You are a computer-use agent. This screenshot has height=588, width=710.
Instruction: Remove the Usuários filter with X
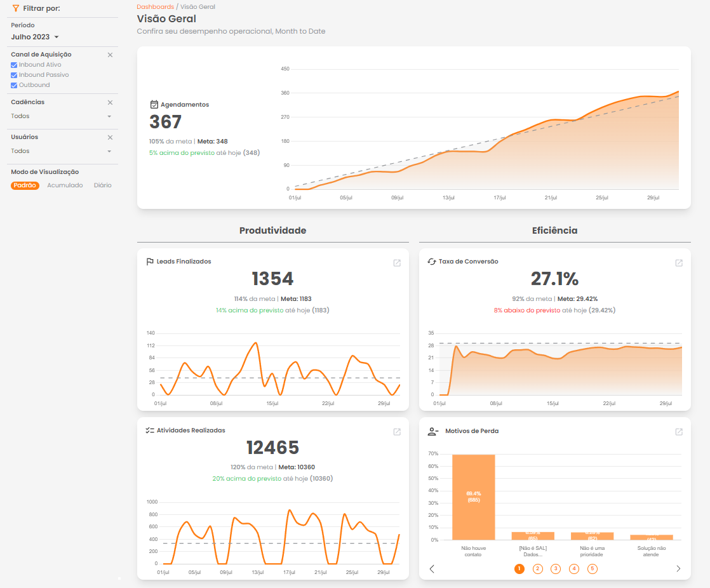coord(110,137)
